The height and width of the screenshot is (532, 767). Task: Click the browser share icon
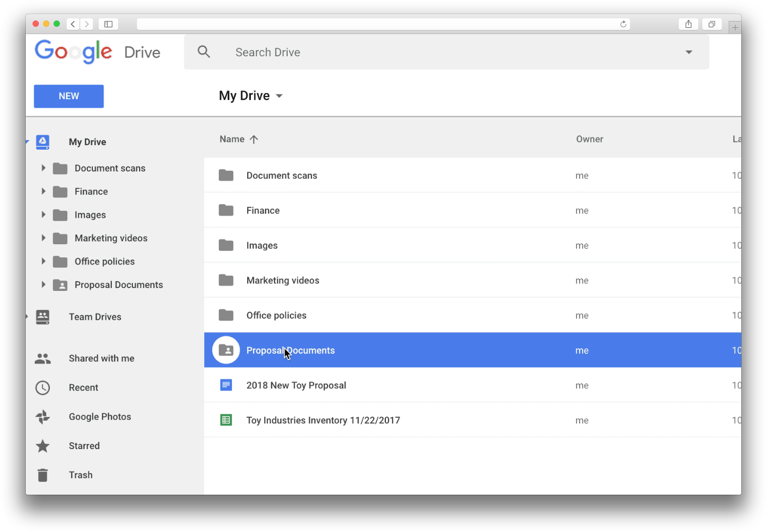click(688, 24)
